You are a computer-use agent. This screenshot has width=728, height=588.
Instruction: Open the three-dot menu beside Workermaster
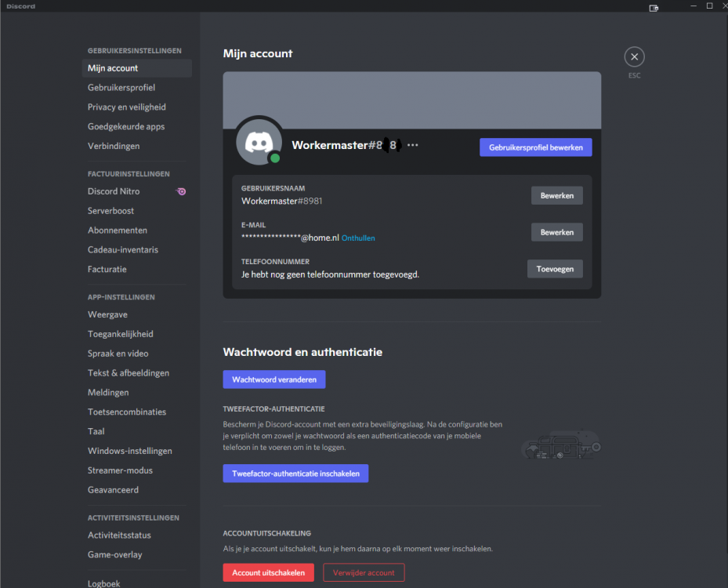[x=412, y=145]
